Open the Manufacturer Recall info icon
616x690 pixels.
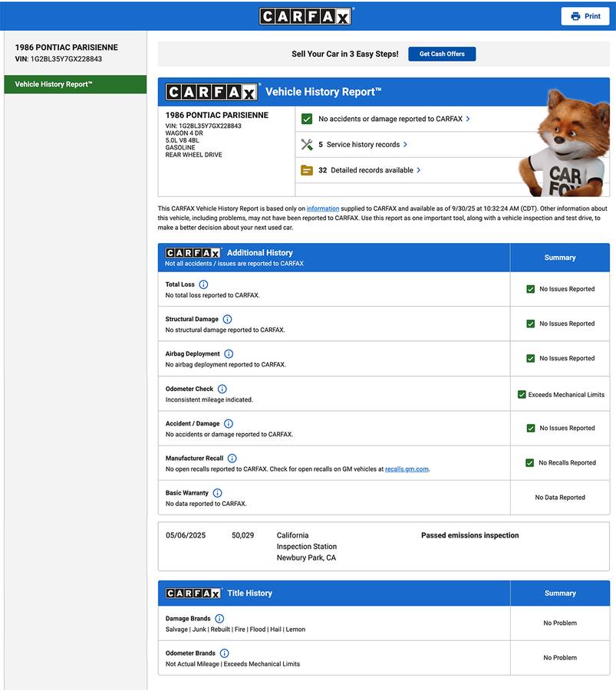[x=232, y=458]
